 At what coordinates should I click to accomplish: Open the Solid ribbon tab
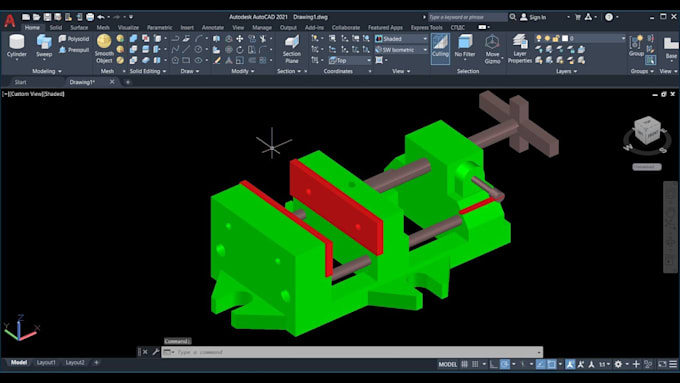[x=56, y=27]
